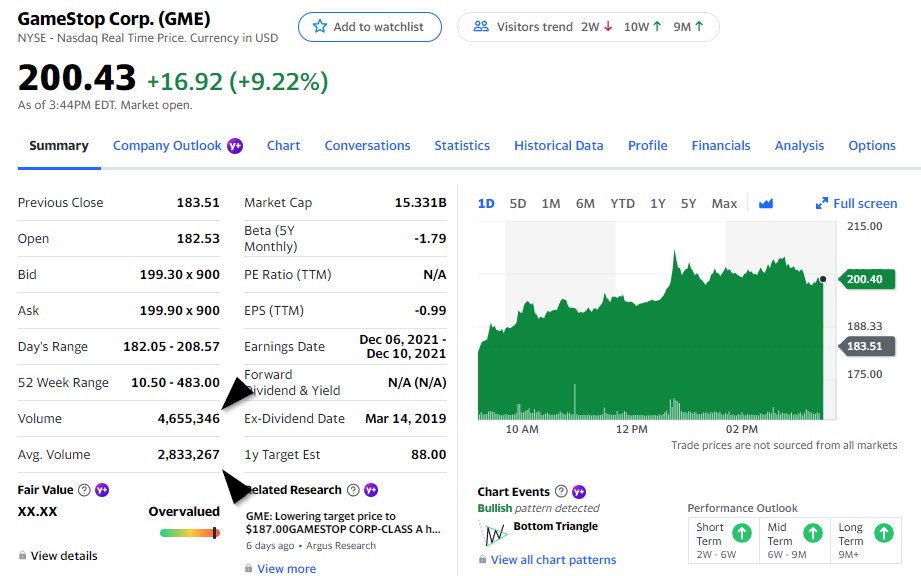The image size is (921, 576).
Task: Open the Options tab
Action: click(872, 146)
